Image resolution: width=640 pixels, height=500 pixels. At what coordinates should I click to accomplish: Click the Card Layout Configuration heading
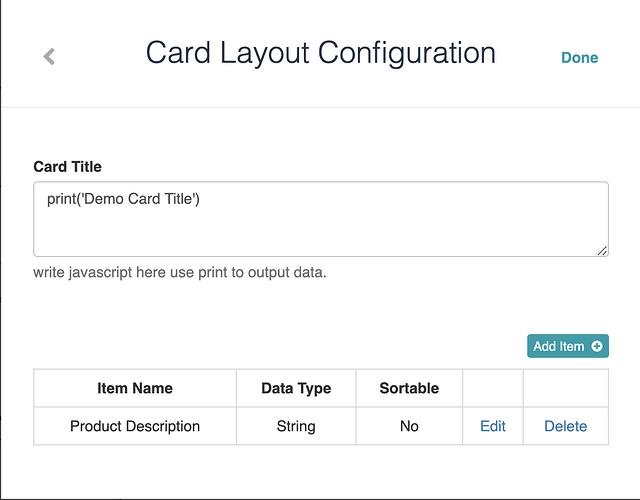(320, 53)
